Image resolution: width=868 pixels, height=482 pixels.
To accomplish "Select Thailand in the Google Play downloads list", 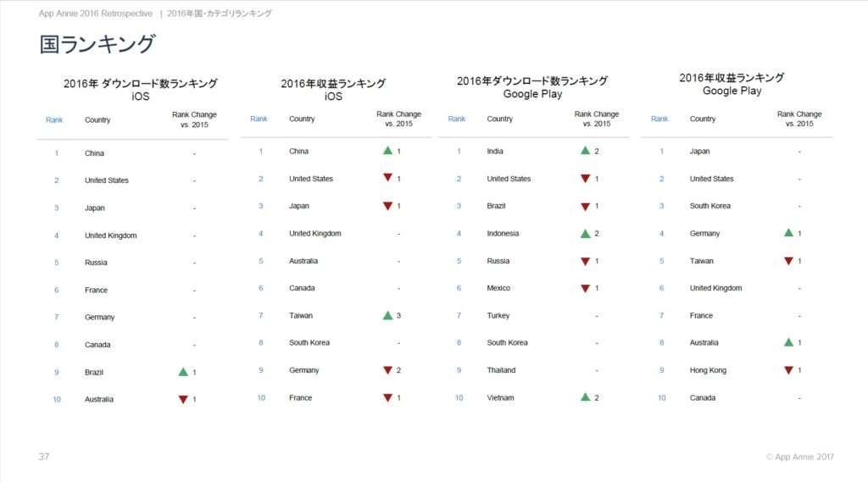I will [501, 370].
